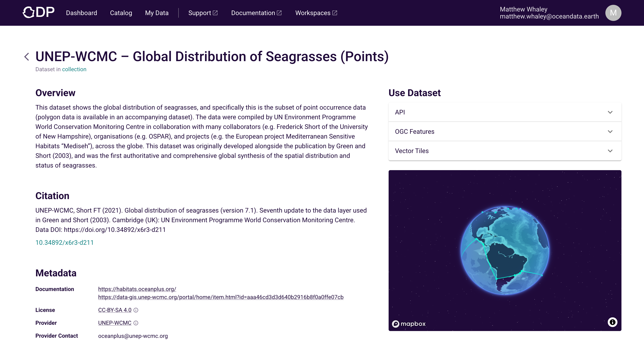This screenshot has width=644, height=362.
Task: Navigate to the Dashboard
Action: tap(82, 13)
